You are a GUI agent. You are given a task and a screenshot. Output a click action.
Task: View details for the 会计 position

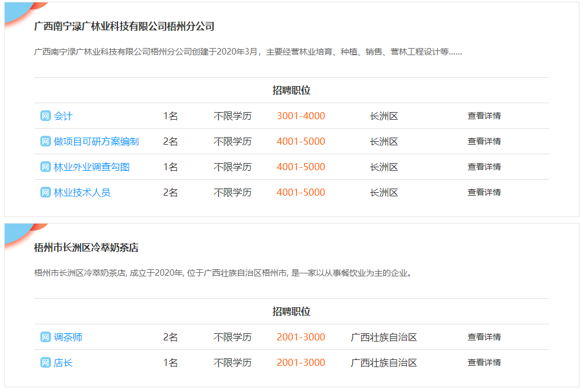click(x=484, y=116)
